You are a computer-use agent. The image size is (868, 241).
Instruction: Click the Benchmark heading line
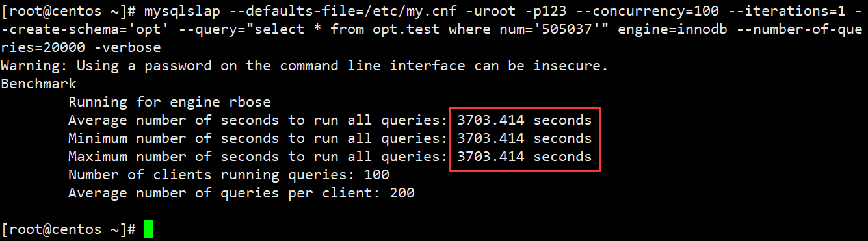coord(39,84)
